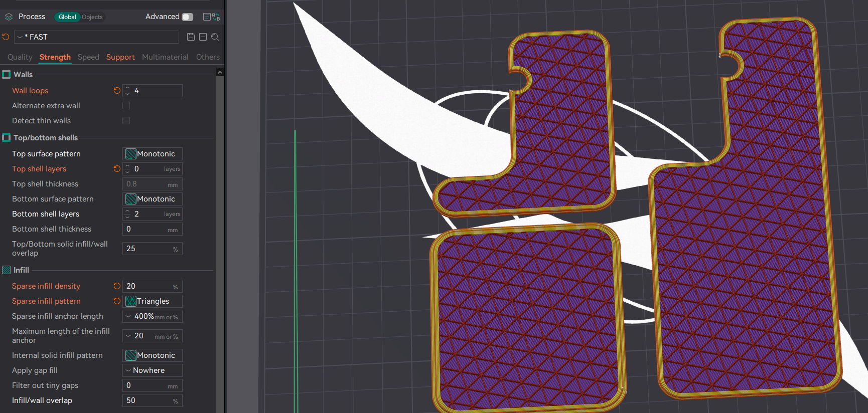Click the settings panel scrollbar up arrow
Image resolution: width=868 pixels, height=413 pixels.
(220, 73)
